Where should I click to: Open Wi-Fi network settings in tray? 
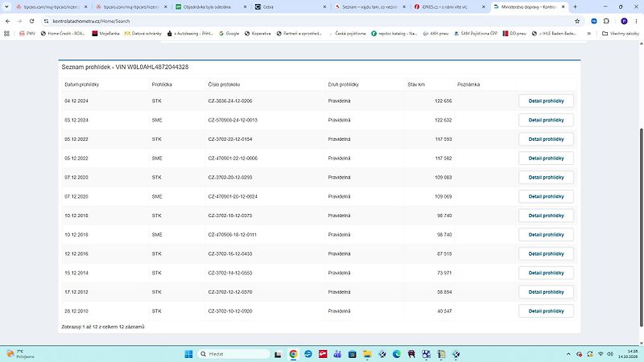pos(601,354)
